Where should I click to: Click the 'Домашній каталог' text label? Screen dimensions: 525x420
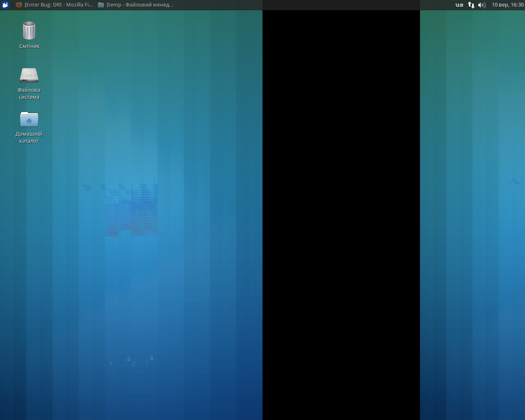[29, 137]
